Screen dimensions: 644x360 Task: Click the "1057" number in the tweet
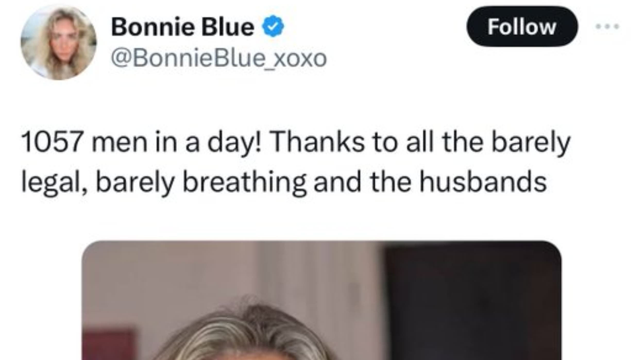pyautogui.click(x=52, y=142)
